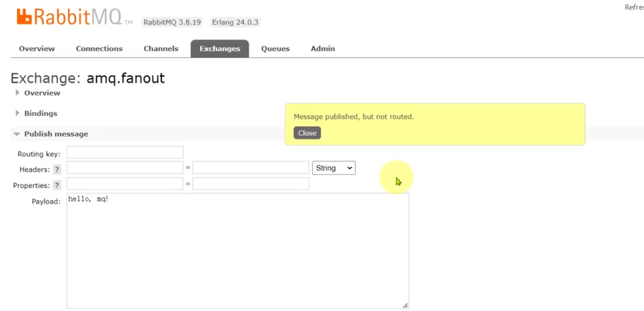The image size is (644, 311).
Task: Click the Payload resize handle
Action: click(x=405, y=305)
